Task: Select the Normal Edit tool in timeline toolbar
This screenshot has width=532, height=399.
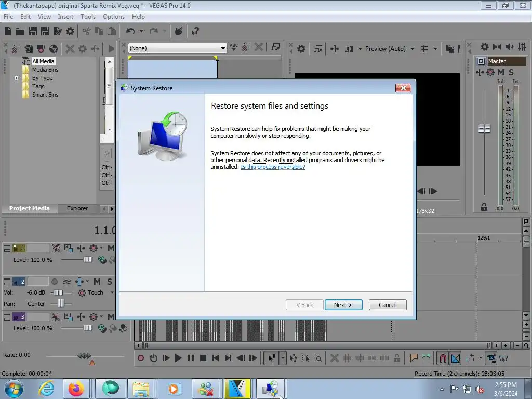Action: tap(272, 358)
